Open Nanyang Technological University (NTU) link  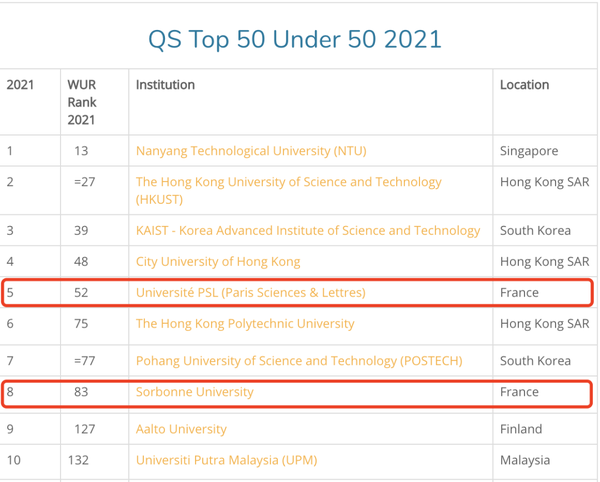[251, 151]
